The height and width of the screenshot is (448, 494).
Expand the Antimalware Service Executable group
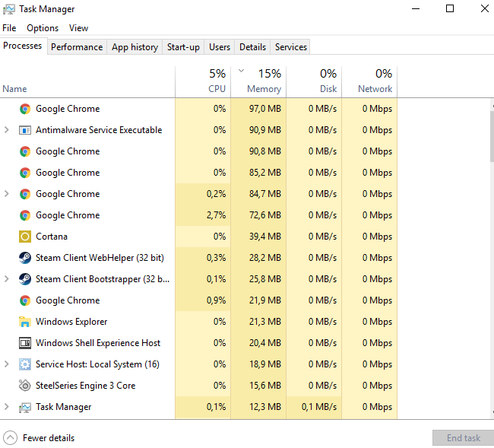coord(6,130)
